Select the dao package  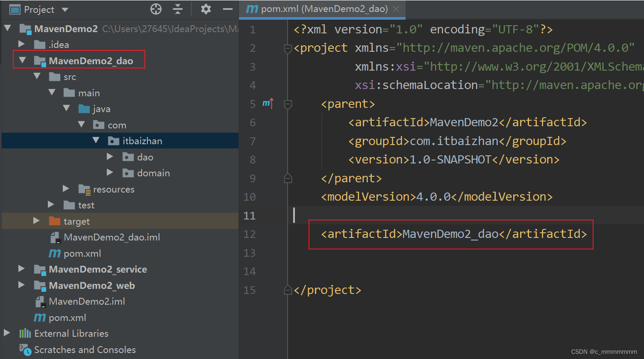145,157
